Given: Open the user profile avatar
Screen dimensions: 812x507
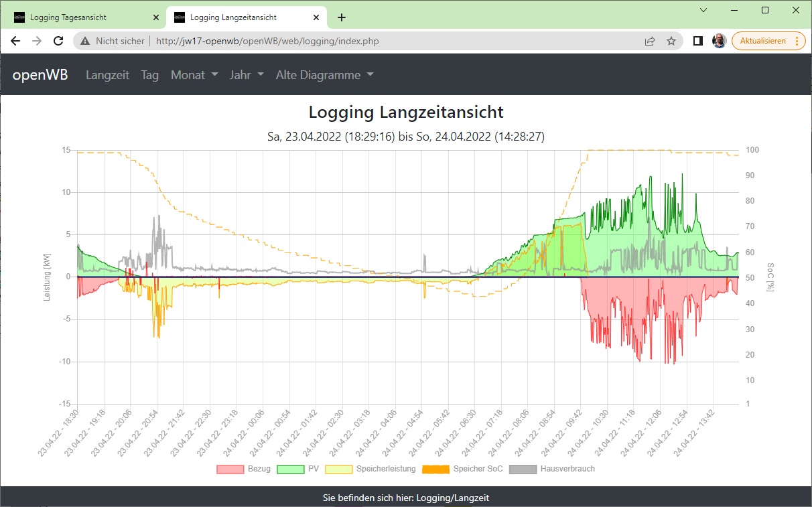Looking at the screenshot, I should 719,41.
